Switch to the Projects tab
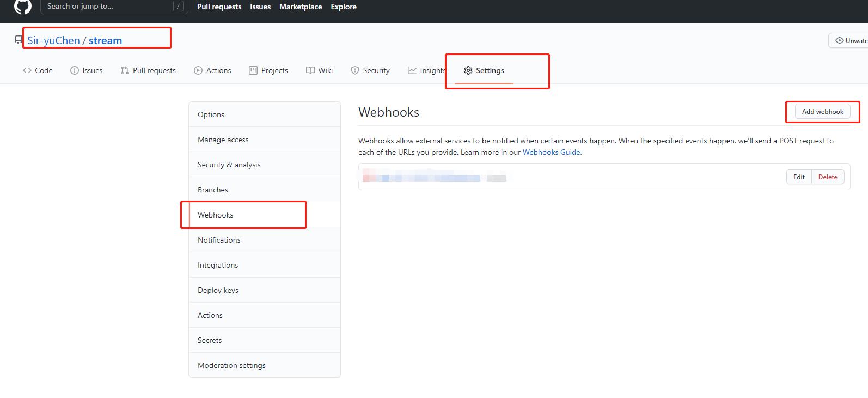Image resolution: width=868 pixels, height=398 pixels. pyautogui.click(x=268, y=70)
